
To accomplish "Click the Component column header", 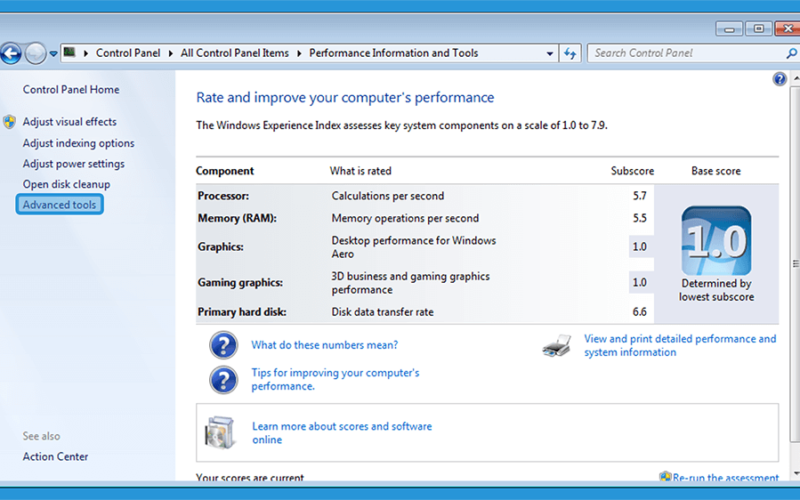I will click(x=224, y=171).
